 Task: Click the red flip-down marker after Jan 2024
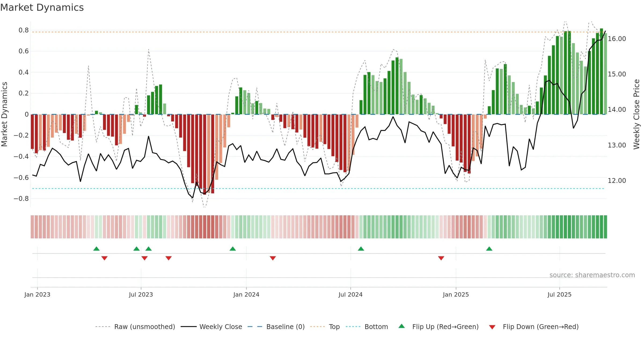[273, 258]
